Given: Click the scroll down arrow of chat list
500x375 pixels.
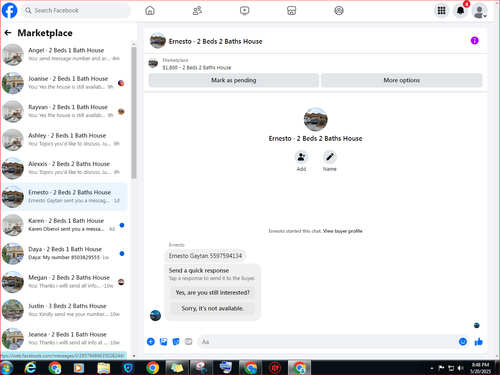Looking at the screenshot, I should click(134, 356).
